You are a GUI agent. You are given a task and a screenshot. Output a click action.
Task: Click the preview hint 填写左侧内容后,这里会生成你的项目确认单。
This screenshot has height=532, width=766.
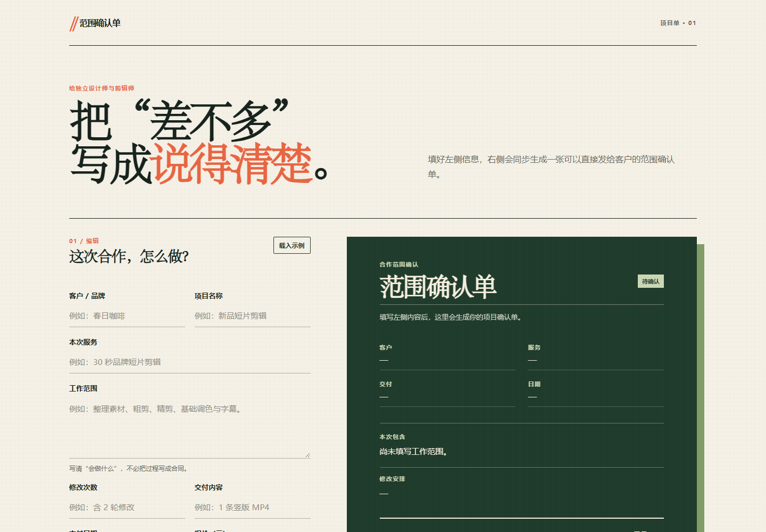click(x=452, y=317)
